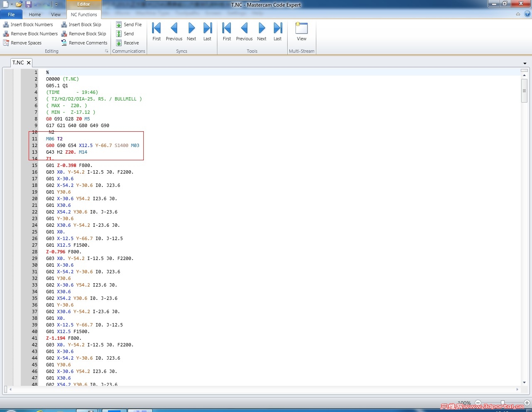The width and height of the screenshot is (532, 412).
Task: Expand the Customize Quick Access Toolbar dropdown
Action: point(56,5)
